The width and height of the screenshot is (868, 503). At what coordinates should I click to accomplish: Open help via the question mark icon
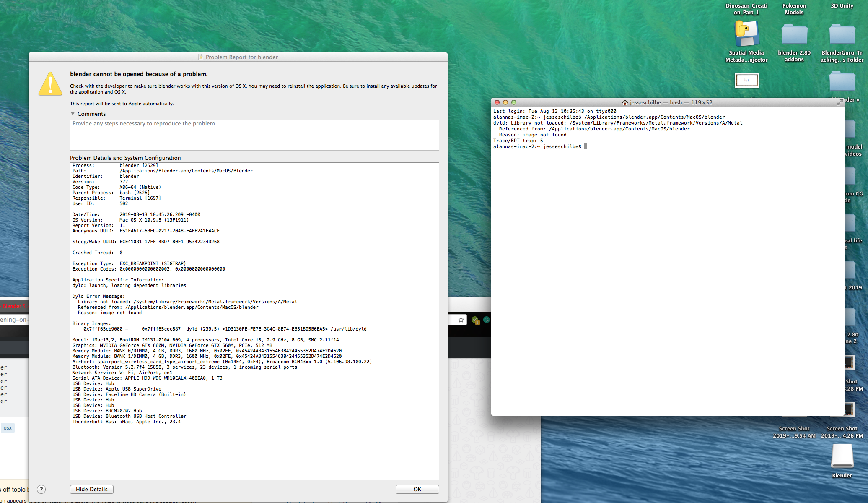pos(41,489)
